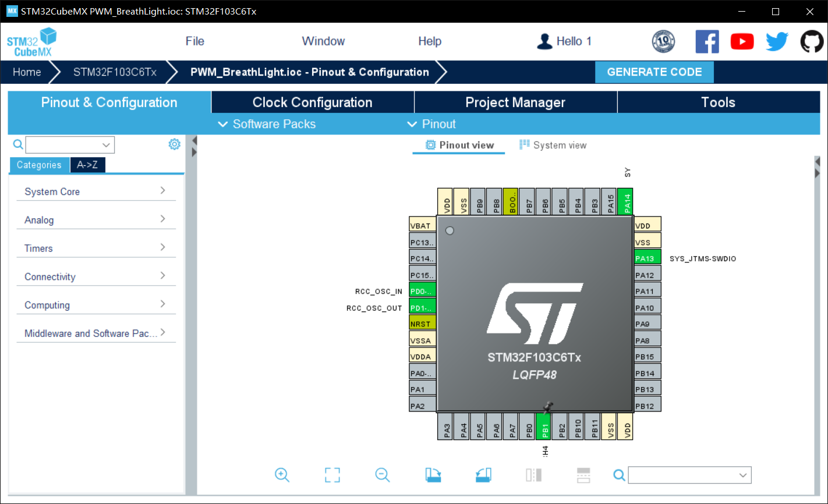Expand the Timers category
This screenshot has height=504, width=828.
(x=96, y=249)
